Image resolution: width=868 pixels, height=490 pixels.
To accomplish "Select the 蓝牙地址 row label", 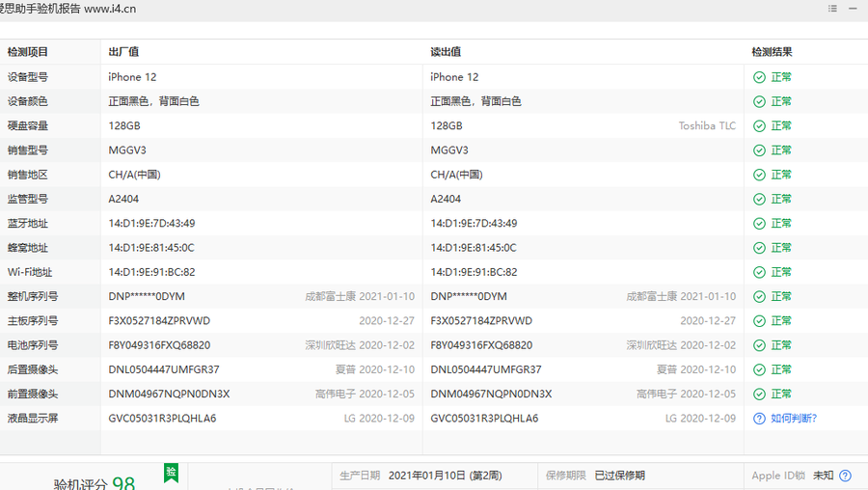I will 28,224.
